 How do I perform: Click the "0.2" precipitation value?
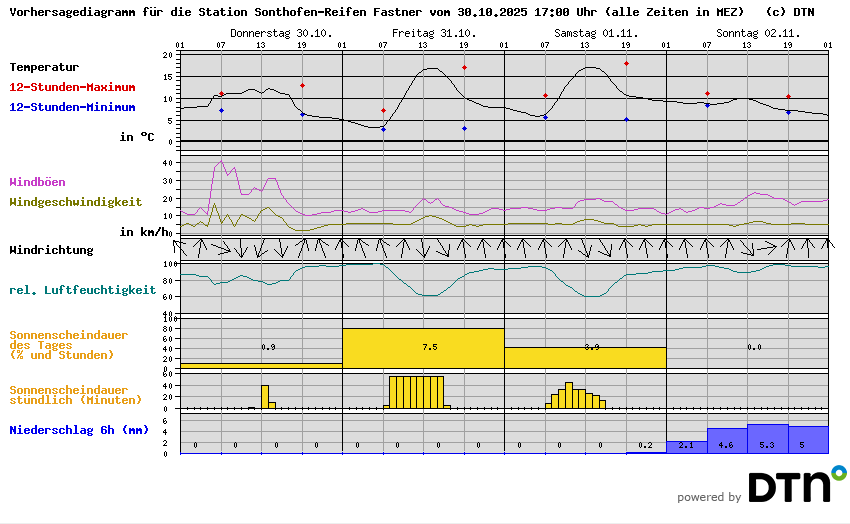[645, 445]
